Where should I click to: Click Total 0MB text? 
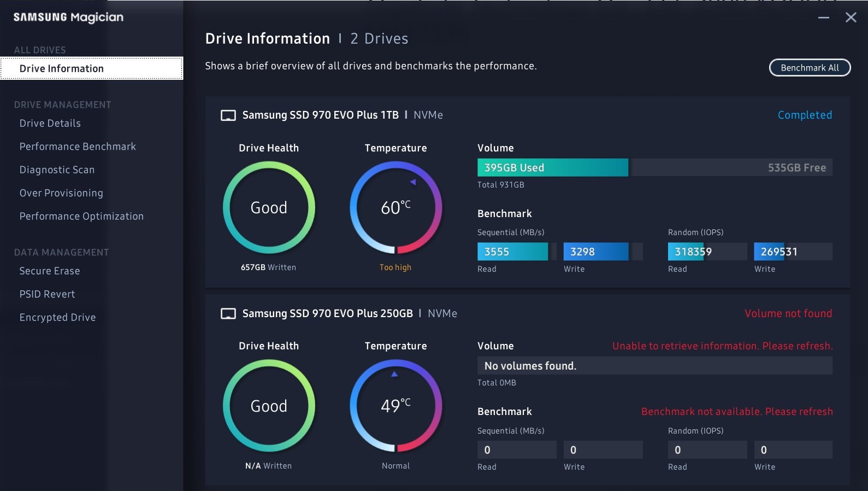point(497,383)
